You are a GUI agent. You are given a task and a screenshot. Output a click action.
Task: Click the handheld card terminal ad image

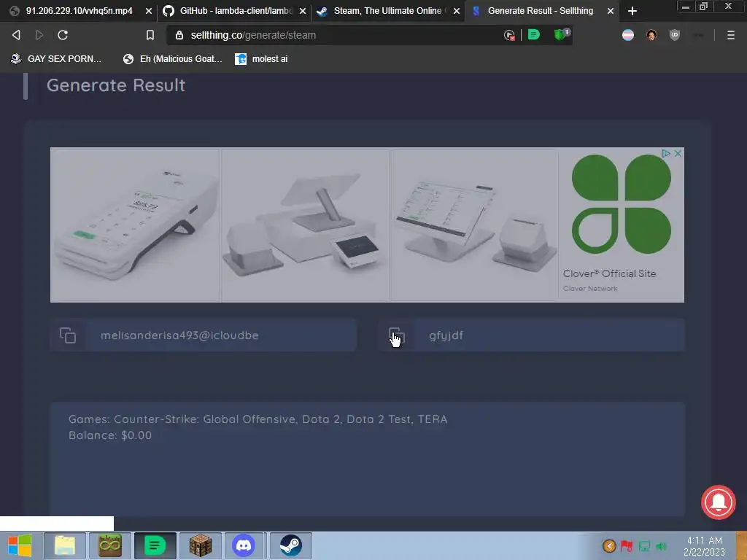click(135, 225)
